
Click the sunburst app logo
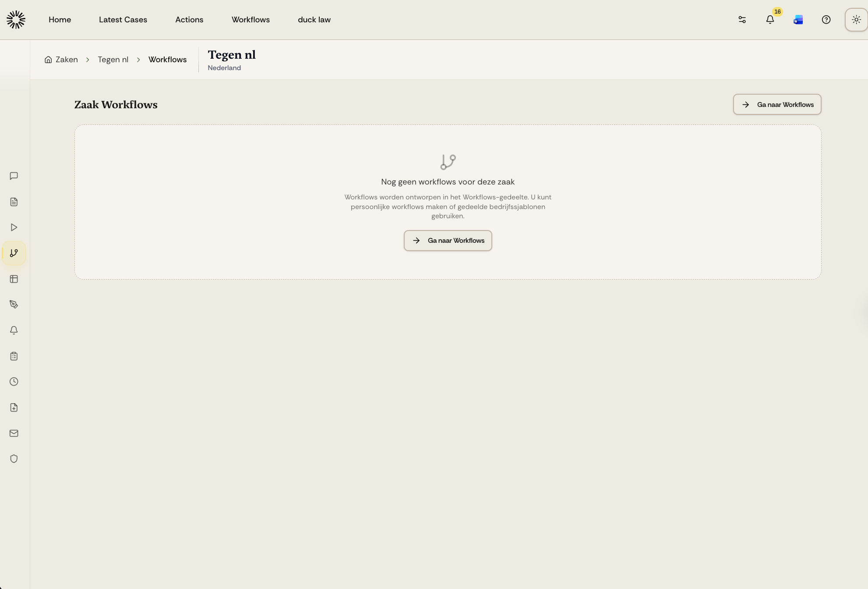pos(16,20)
